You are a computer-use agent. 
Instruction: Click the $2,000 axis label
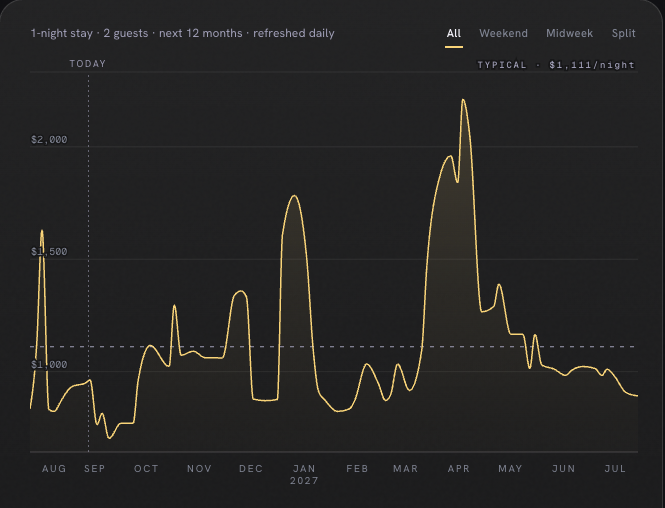(x=49, y=140)
